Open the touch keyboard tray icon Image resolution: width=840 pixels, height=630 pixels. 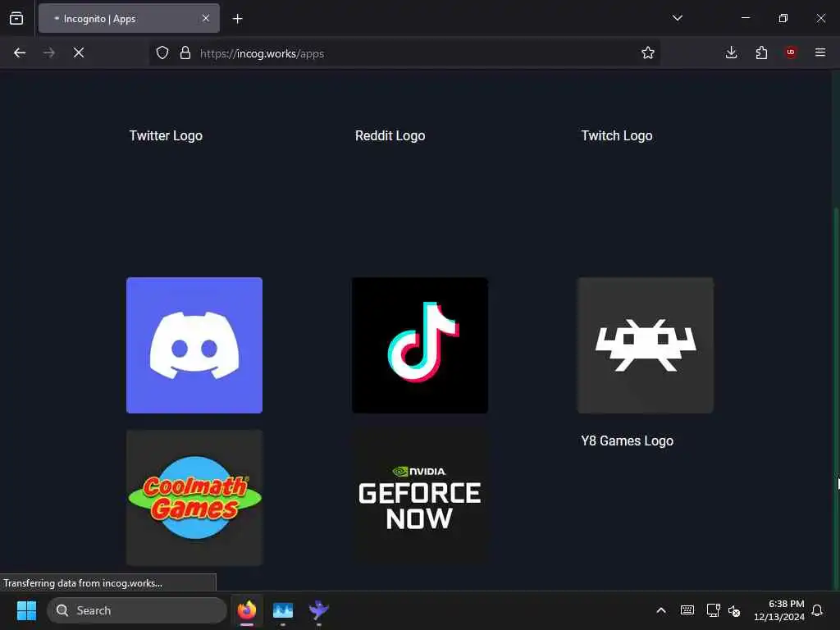pyautogui.click(x=687, y=610)
